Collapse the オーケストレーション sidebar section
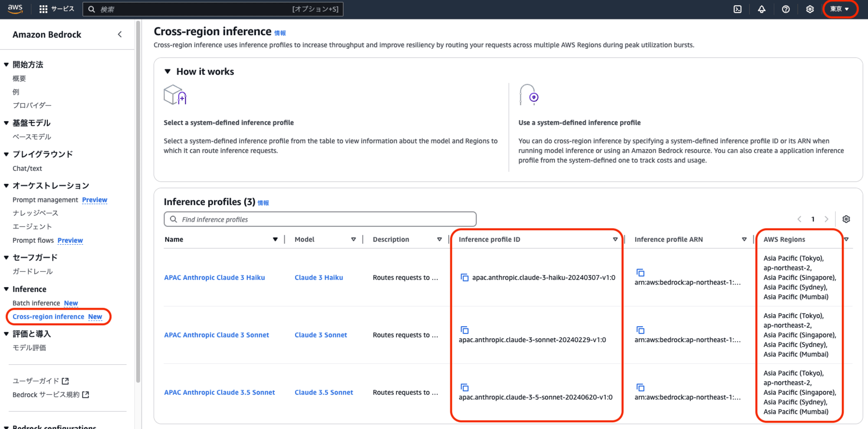This screenshot has width=868, height=429. [6, 186]
